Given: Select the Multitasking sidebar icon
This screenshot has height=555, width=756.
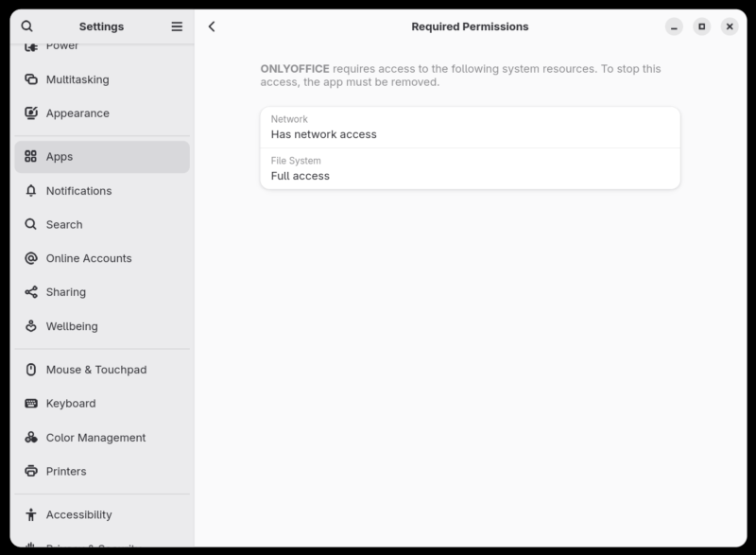Looking at the screenshot, I should [x=29, y=79].
